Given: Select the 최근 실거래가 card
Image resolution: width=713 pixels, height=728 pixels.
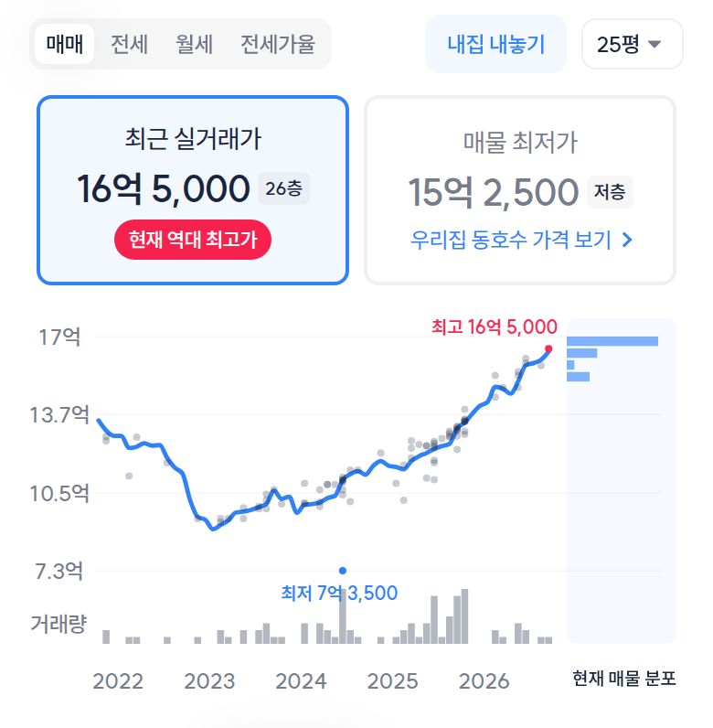Looking at the screenshot, I should 193,190.
